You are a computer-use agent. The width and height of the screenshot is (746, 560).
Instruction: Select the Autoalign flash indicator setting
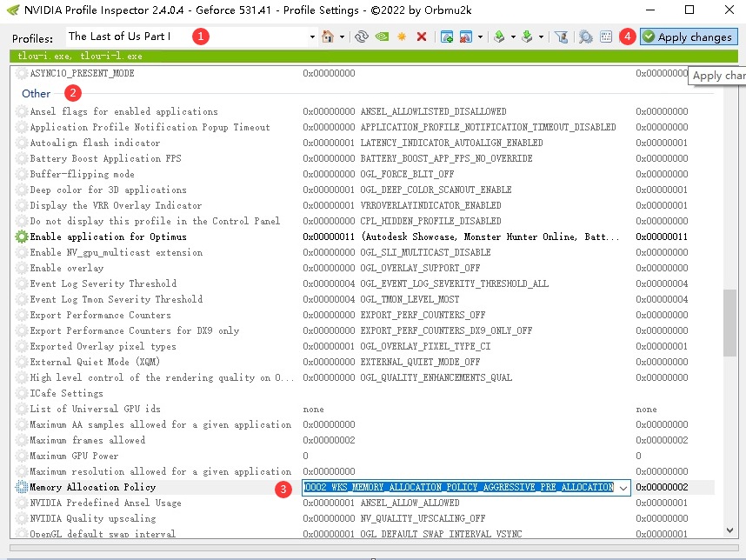tap(364, 143)
